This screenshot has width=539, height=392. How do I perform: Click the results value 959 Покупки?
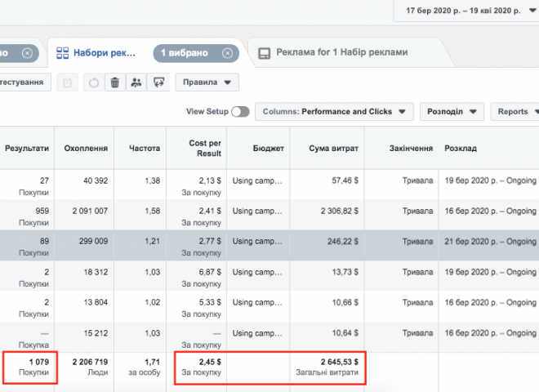click(33, 216)
